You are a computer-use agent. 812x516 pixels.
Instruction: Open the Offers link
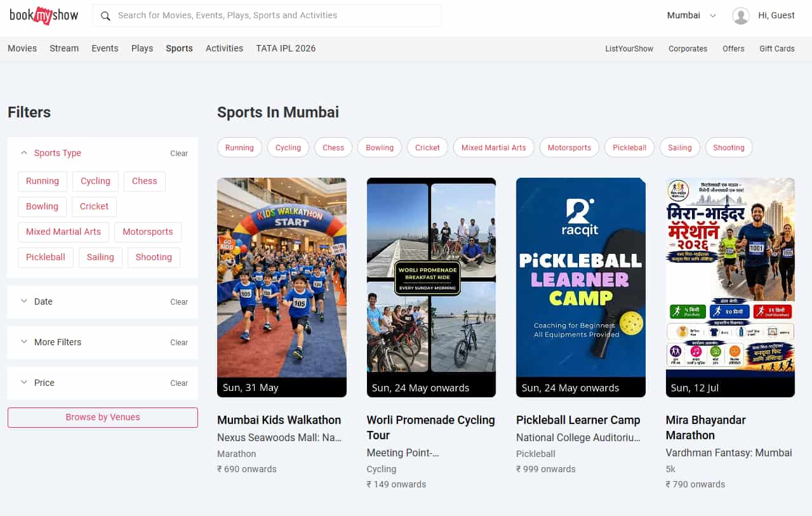tap(733, 49)
